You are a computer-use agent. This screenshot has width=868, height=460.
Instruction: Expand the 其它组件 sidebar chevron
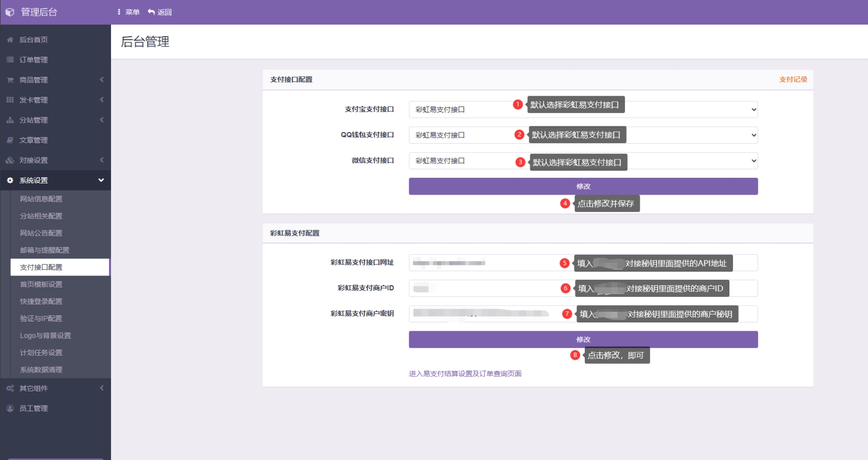coord(101,388)
